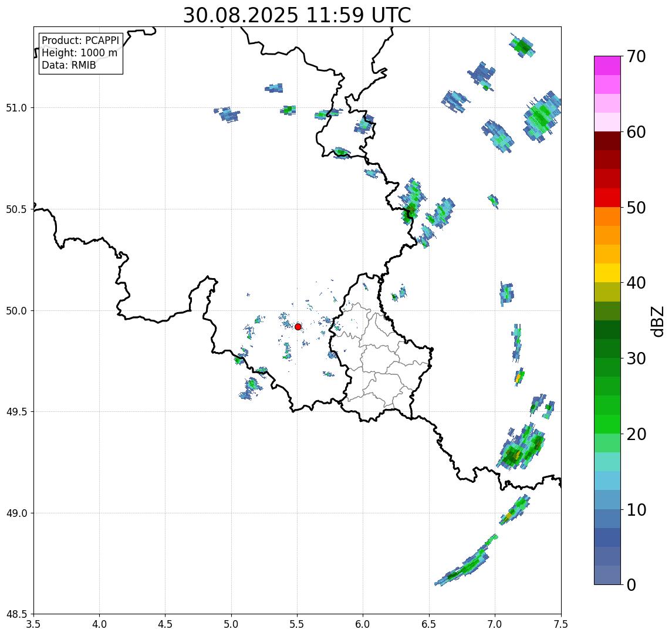This screenshot has width=672, height=636.
Task: Click the colorbar tick label 10
Action: click(636, 510)
